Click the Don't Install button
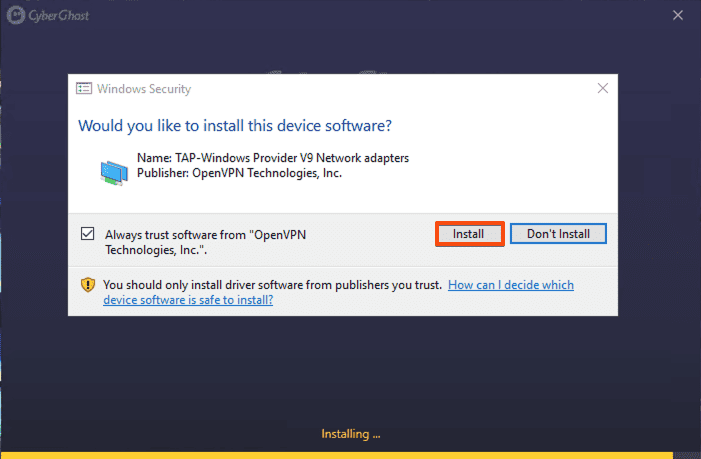Image resolution: width=701 pixels, height=459 pixels. click(558, 234)
